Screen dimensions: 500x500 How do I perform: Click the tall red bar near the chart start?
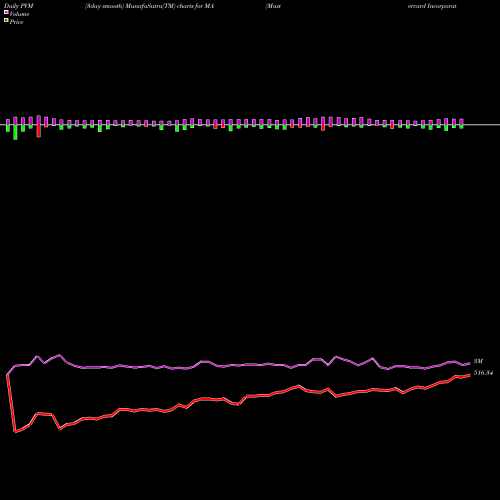point(39,130)
